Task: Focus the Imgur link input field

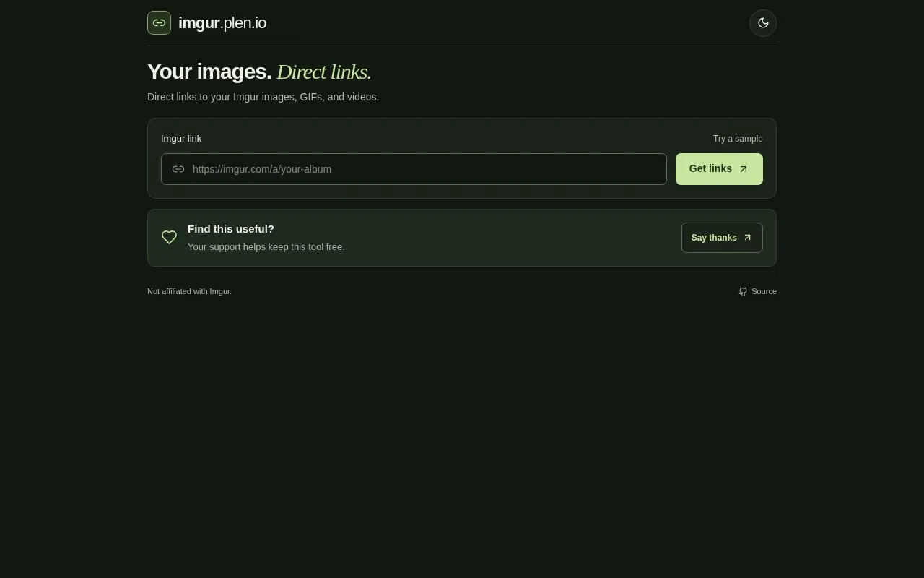Action: pyautogui.click(x=414, y=169)
